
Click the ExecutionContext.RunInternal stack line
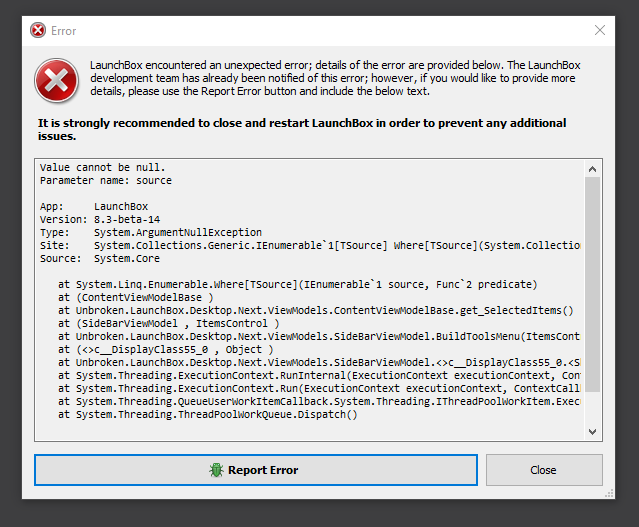point(319,375)
